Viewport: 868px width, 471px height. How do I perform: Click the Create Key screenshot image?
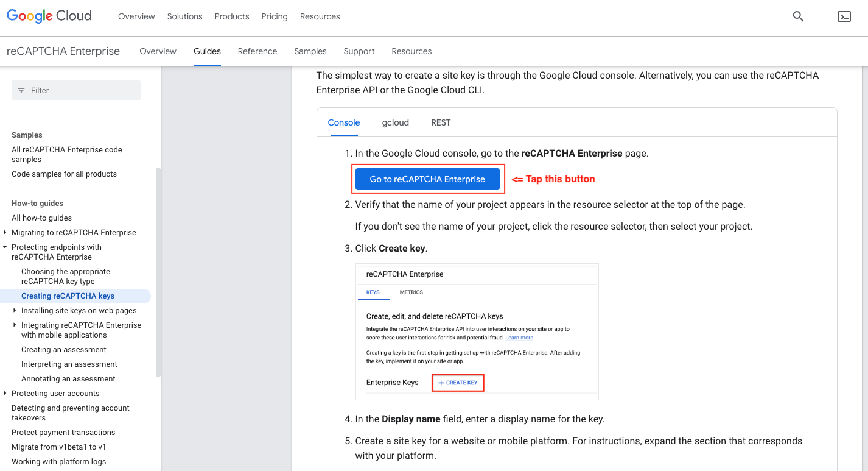pyautogui.click(x=477, y=331)
